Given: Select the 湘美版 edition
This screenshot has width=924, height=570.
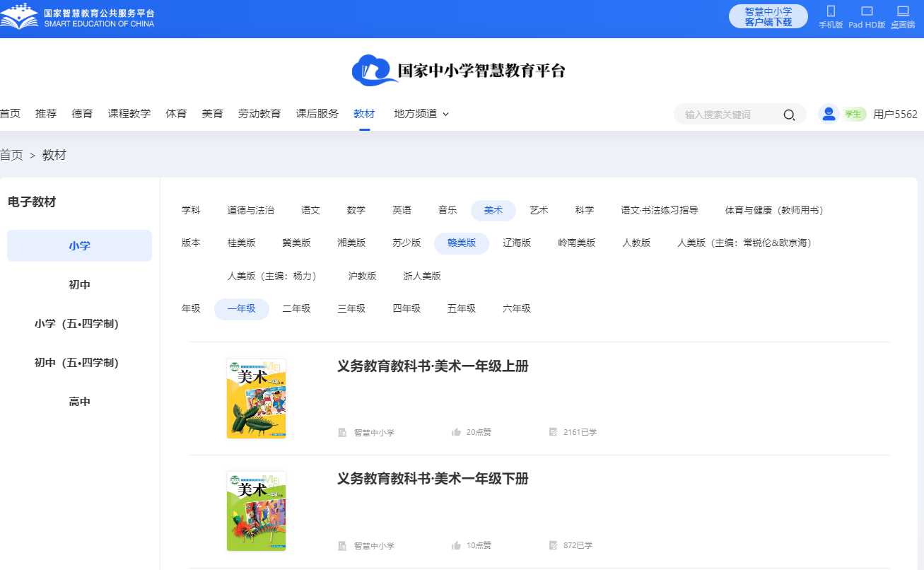Looking at the screenshot, I should pyautogui.click(x=352, y=243).
